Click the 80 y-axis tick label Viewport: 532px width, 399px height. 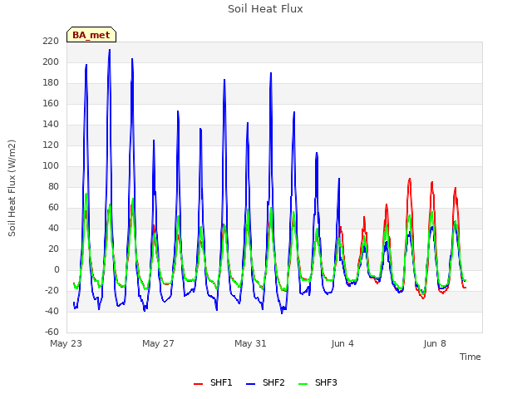[x=53, y=186]
